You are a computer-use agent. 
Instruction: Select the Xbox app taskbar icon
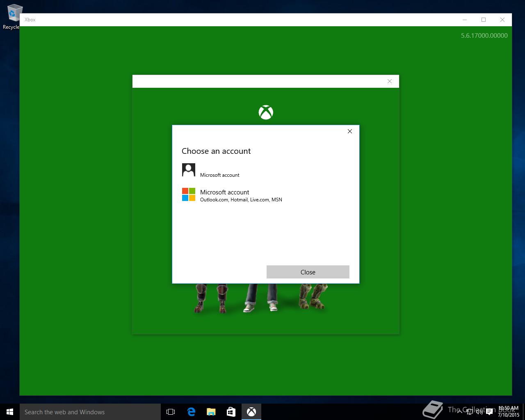[x=251, y=412]
